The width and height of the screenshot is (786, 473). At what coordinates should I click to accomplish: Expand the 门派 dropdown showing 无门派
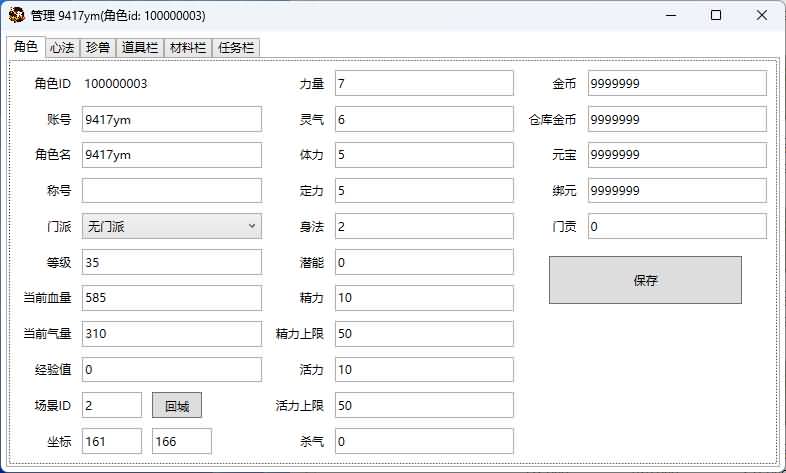coord(172,226)
